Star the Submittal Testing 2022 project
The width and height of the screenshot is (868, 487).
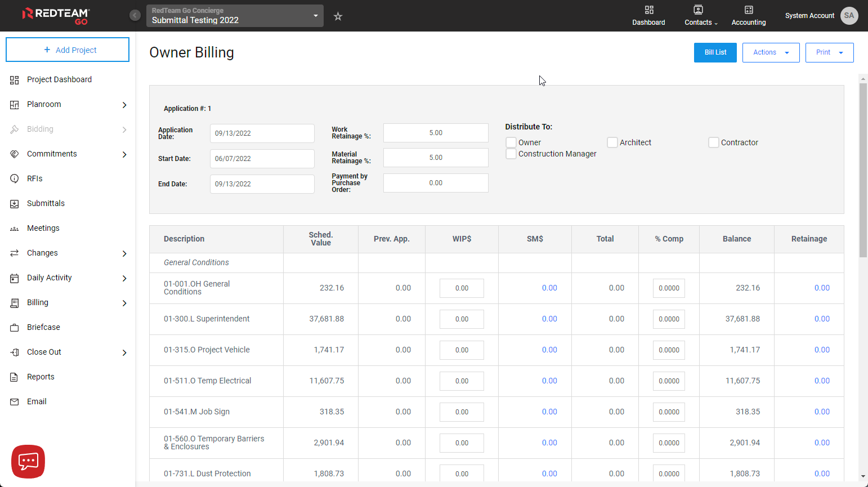[338, 16]
